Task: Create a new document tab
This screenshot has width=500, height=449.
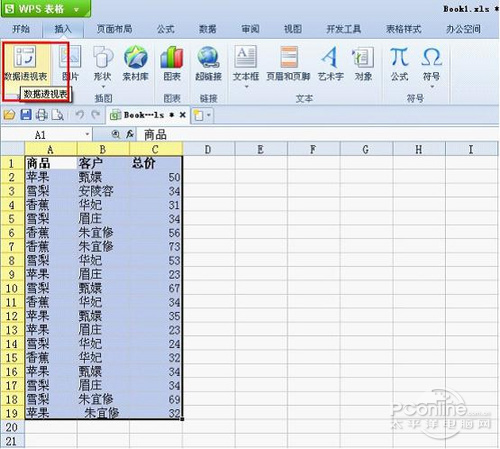Action: (x=199, y=115)
